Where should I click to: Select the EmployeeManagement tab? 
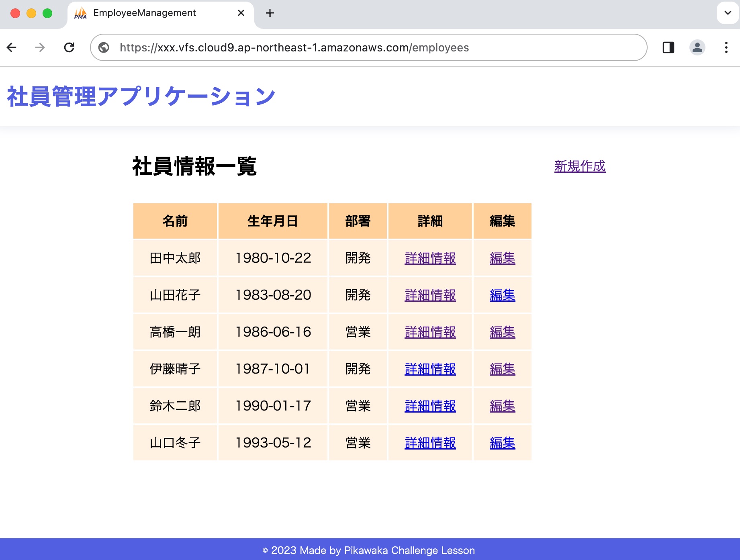point(145,13)
